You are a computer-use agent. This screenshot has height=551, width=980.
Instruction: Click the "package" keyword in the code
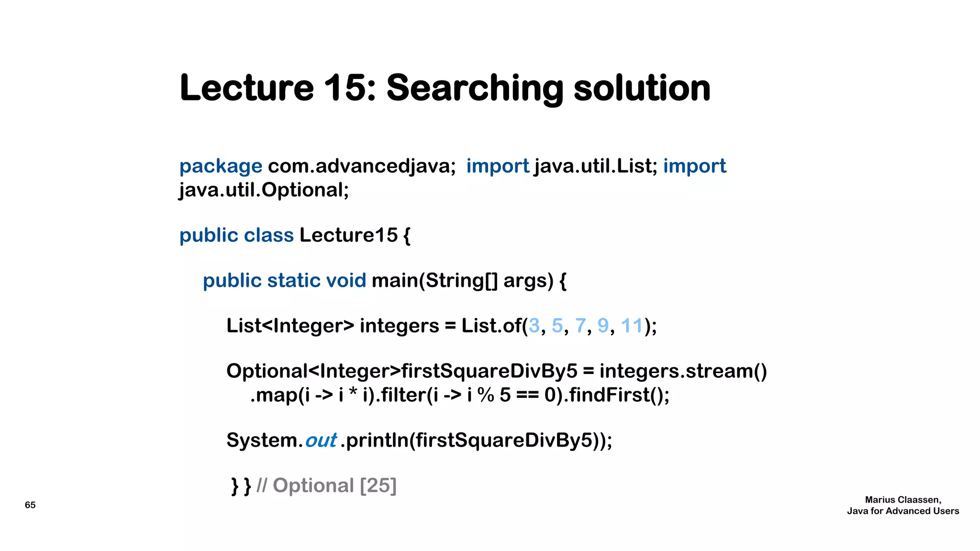coord(221,166)
